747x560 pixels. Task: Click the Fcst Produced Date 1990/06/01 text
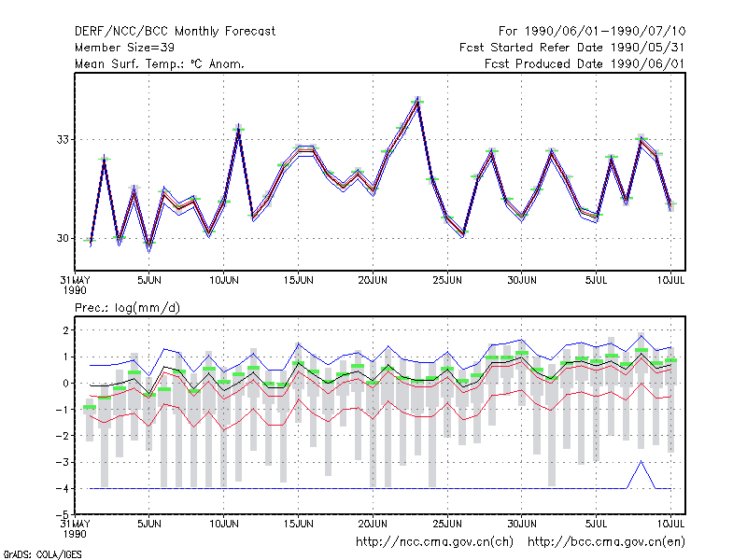click(585, 63)
